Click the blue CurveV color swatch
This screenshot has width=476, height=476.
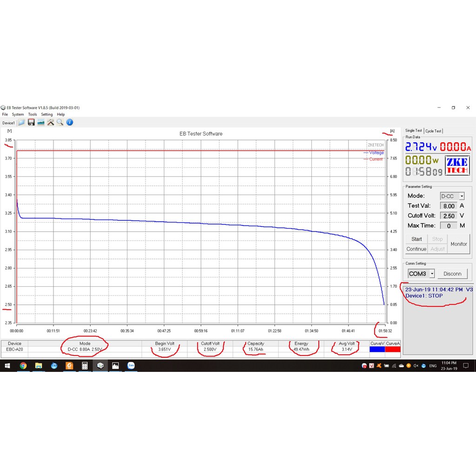[x=377, y=349]
